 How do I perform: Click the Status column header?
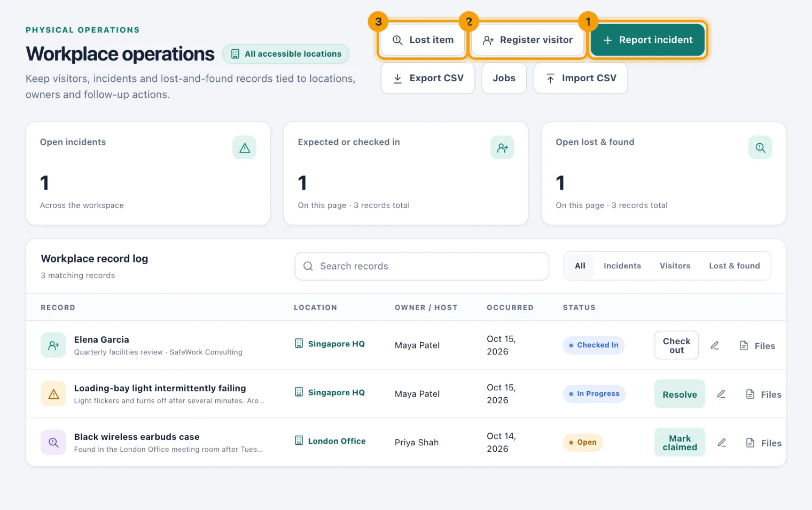(579, 307)
